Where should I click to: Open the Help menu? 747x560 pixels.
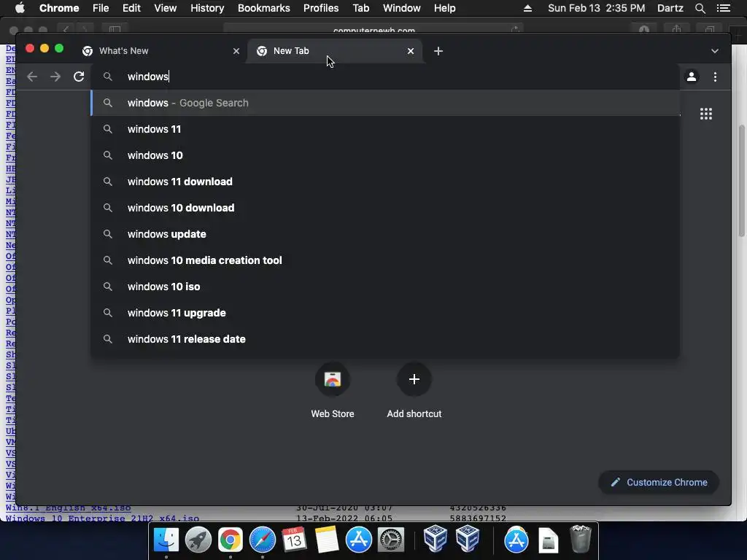click(x=444, y=8)
